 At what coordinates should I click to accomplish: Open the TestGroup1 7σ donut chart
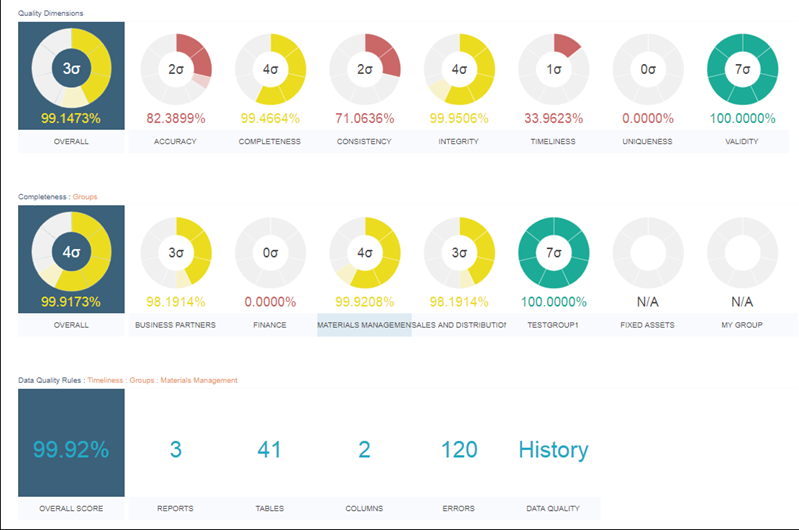[554, 253]
